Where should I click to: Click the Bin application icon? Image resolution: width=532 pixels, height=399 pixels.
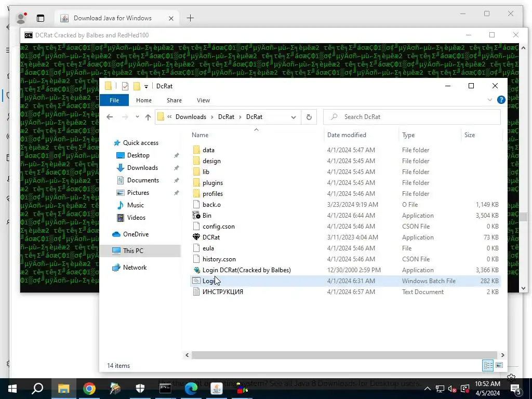coord(196,215)
